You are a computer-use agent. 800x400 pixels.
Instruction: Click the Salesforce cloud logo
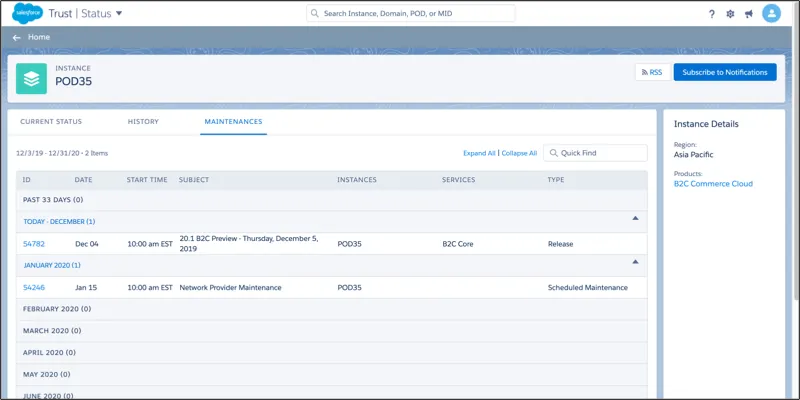click(28, 13)
